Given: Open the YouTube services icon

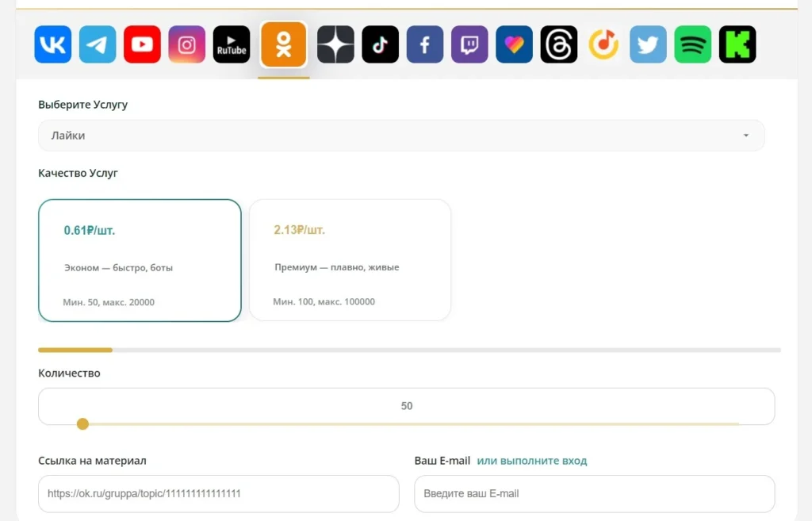Looking at the screenshot, I should click(142, 44).
